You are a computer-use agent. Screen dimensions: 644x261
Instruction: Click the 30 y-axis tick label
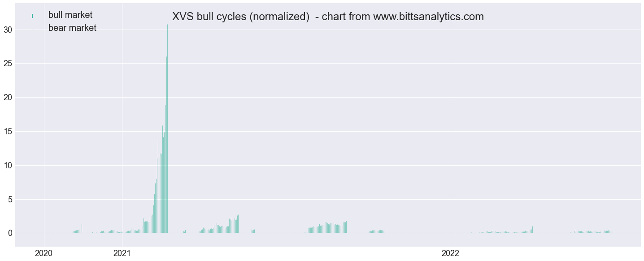7,30
